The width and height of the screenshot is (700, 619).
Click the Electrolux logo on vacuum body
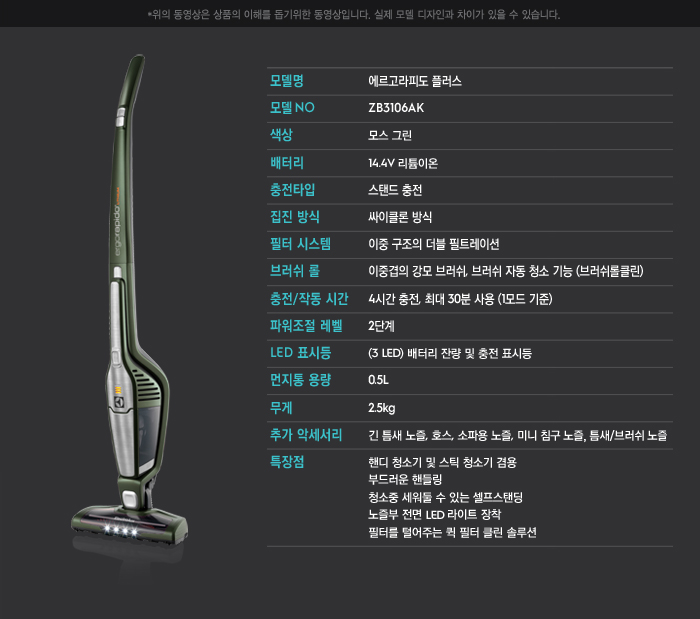tap(119, 402)
